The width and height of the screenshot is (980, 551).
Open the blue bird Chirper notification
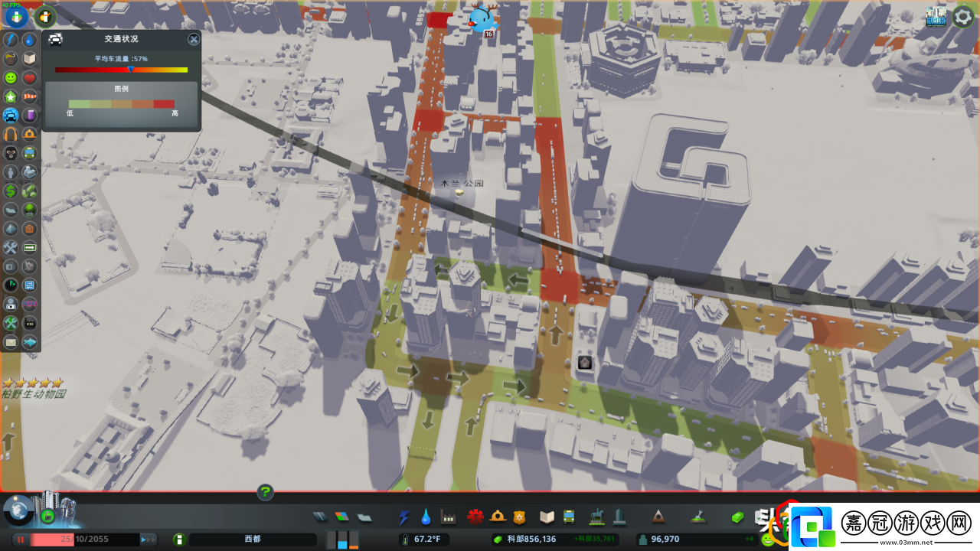click(x=484, y=18)
